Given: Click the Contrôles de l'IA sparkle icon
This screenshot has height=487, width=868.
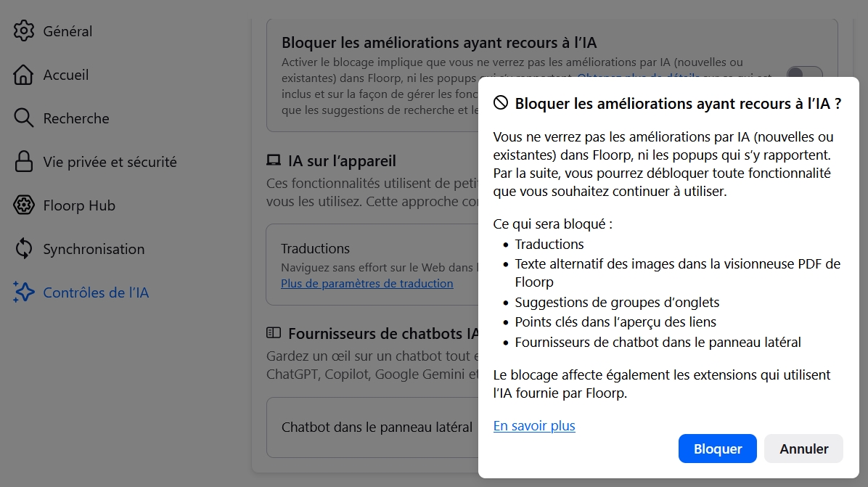Looking at the screenshot, I should coord(24,292).
